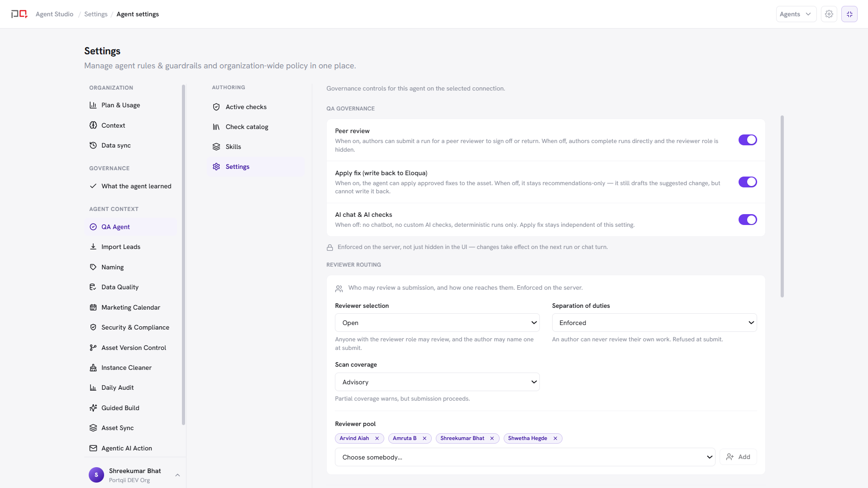Click the left sidebar vertical scrollbar
Image resolution: width=868 pixels, height=488 pixels.
click(x=183, y=255)
